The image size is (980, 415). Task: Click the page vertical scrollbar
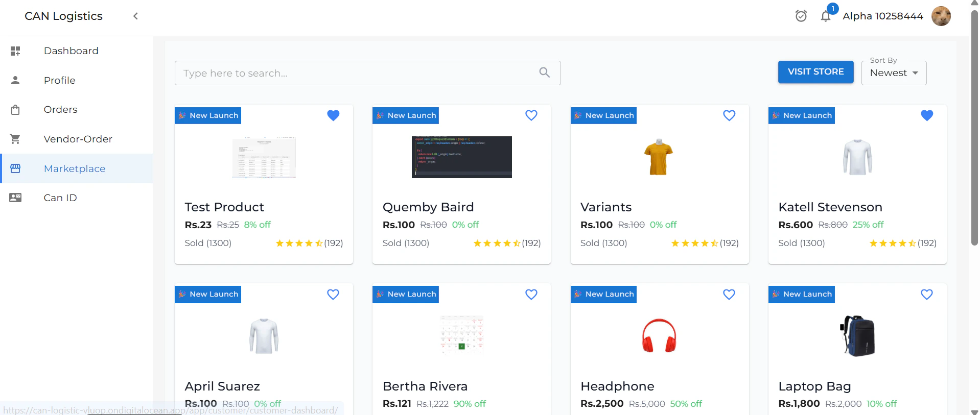[x=974, y=128]
